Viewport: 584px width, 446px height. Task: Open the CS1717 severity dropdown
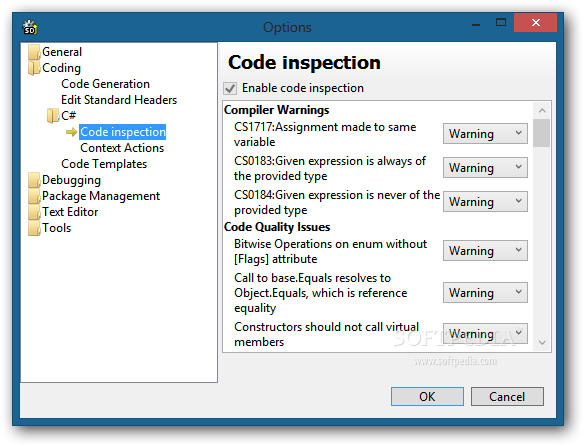[x=485, y=134]
